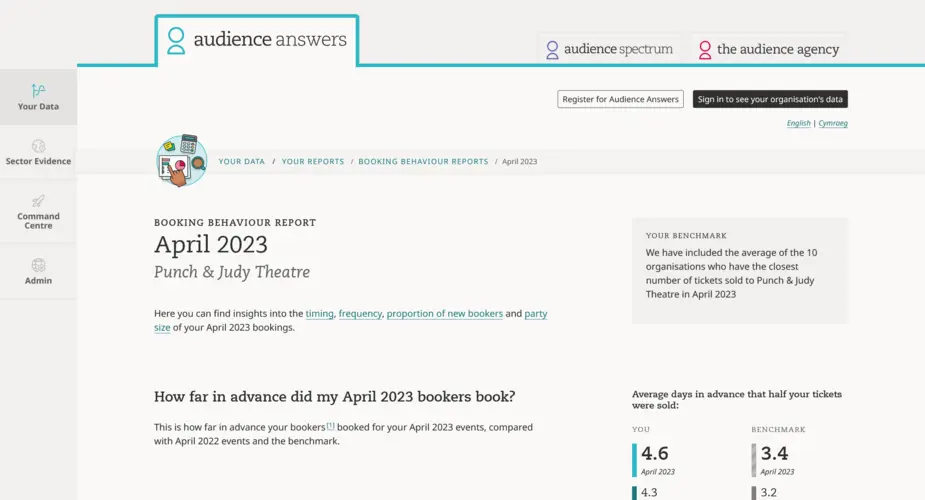Click the Punch & Judy Theatre subtitle
Screen dimensions: 925x500
232,272
